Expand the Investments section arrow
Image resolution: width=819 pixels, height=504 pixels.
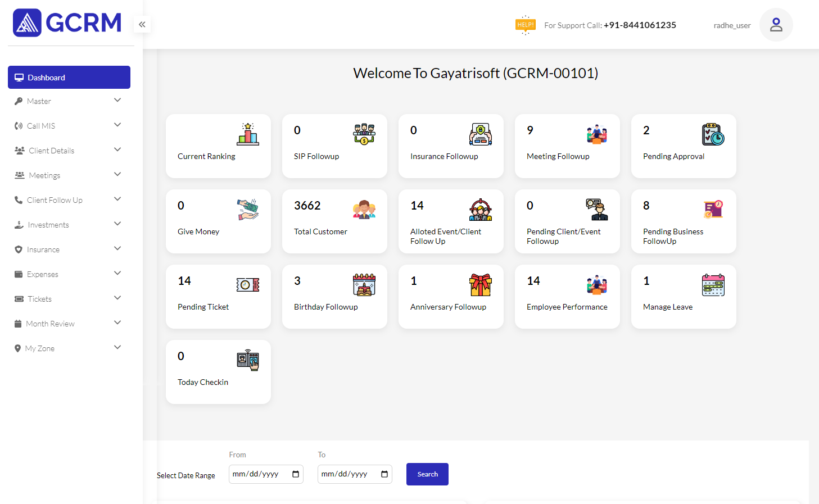point(117,224)
